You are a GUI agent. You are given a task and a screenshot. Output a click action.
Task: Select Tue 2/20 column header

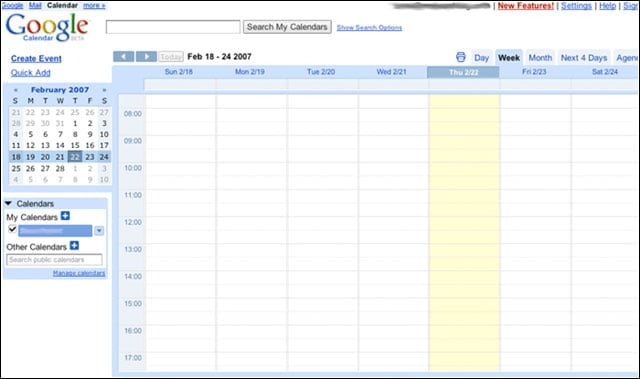pyautogui.click(x=321, y=72)
